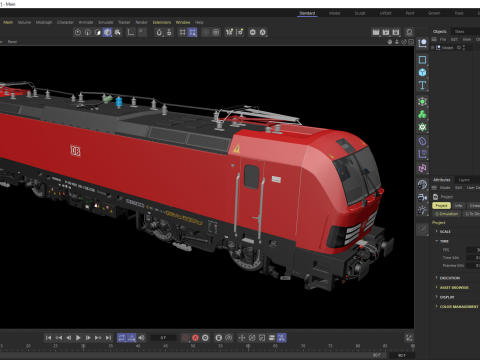
Task: Open the Attributes Mode menu
Action: click(x=445, y=188)
